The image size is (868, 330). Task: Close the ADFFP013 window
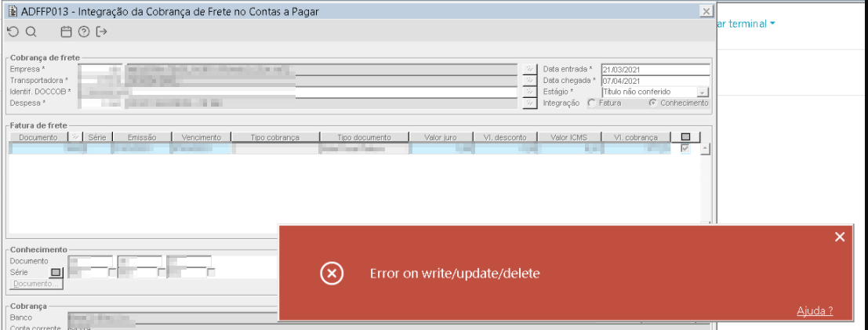point(706,11)
